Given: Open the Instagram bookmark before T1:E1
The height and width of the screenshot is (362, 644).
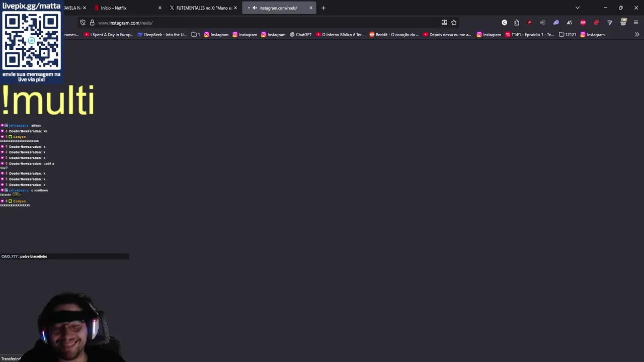Looking at the screenshot, I should tap(489, 35).
